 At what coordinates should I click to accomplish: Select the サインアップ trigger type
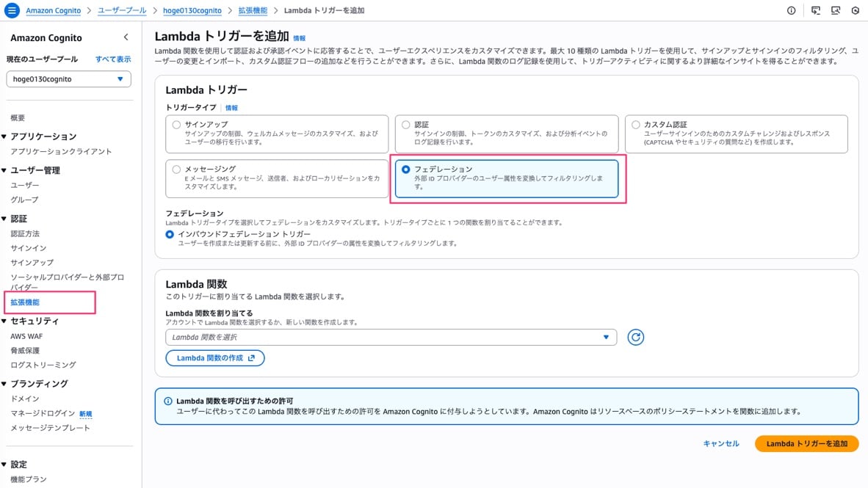tap(176, 123)
